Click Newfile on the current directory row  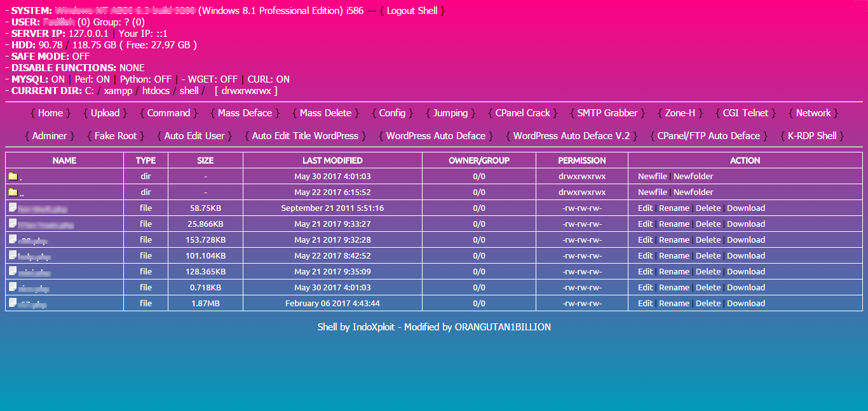click(x=652, y=176)
